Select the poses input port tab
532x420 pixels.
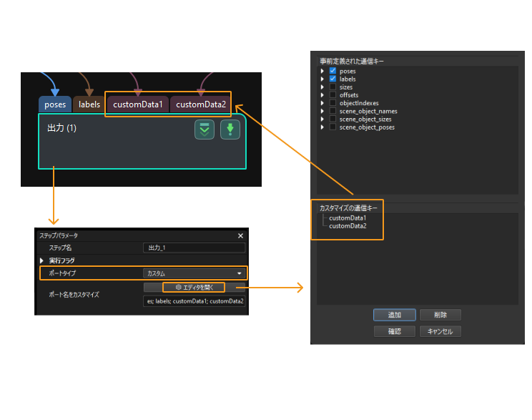click(55, 104)
